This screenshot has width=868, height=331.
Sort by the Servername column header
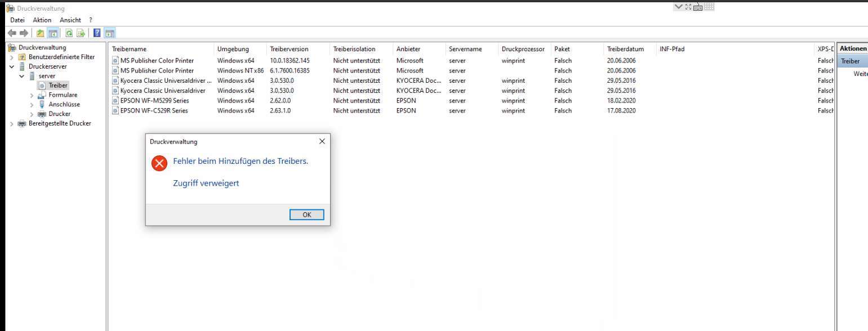tap(472, 49)
